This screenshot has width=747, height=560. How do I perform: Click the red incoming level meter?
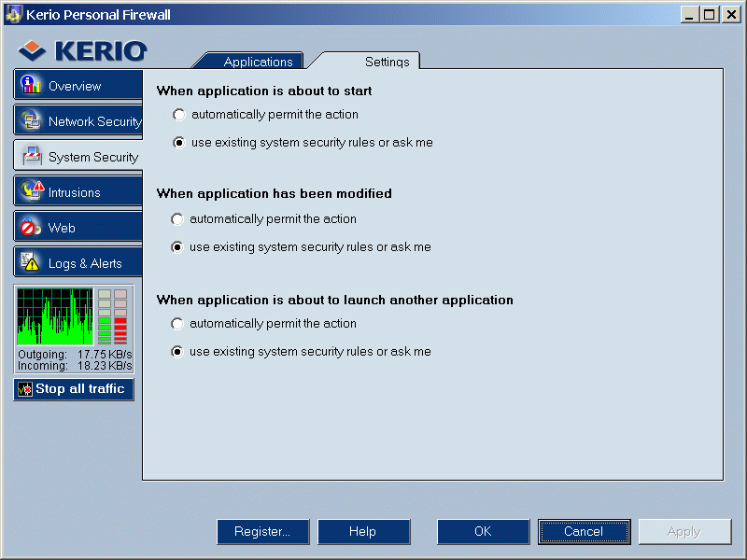click(x=120, y=316)
